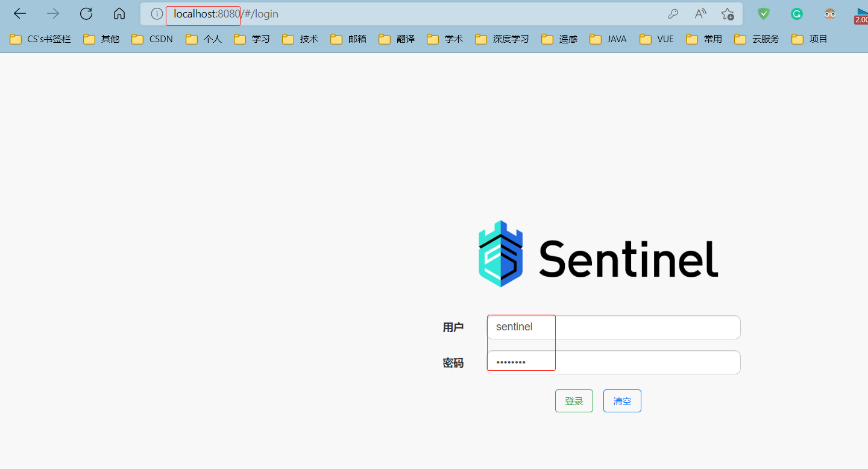Screen dimensions: 868x469
Task: Open the 其他 bookmark folder
Action: [101, 39]
